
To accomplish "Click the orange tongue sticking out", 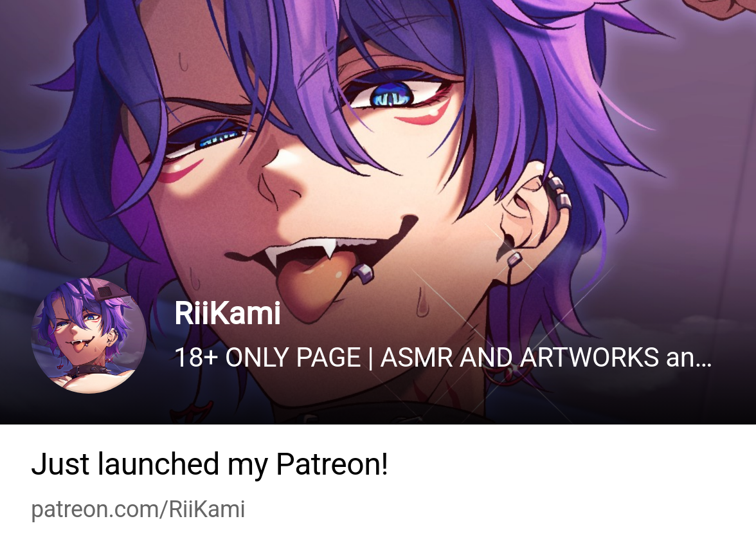I will click(x=318, y=285).
